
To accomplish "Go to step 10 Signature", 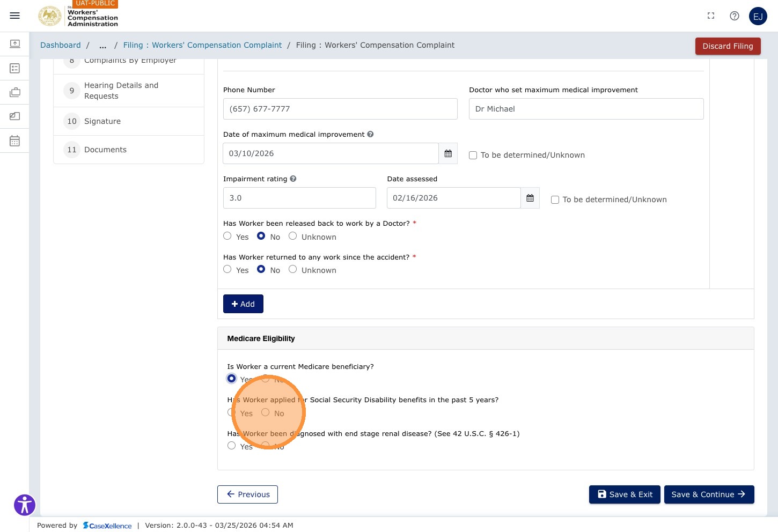I will [129, 121].
